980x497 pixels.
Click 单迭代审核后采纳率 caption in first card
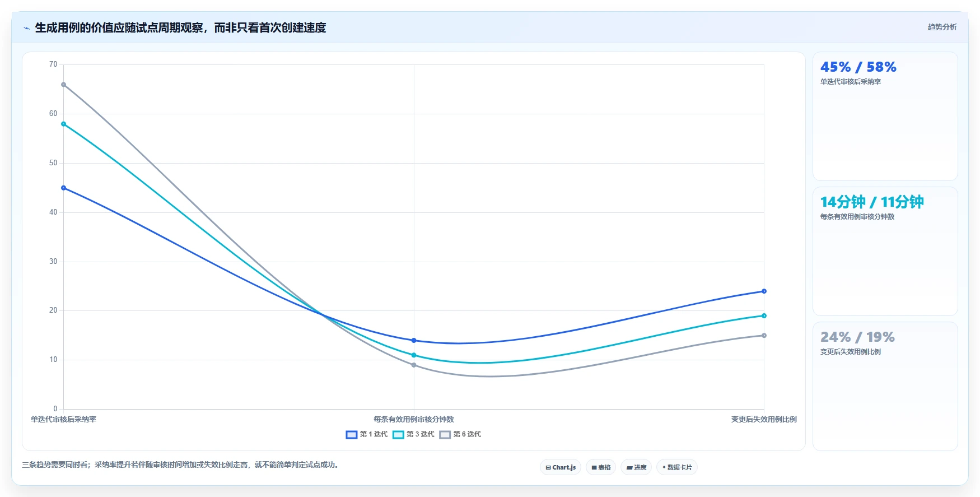click(x=851, y=82)
